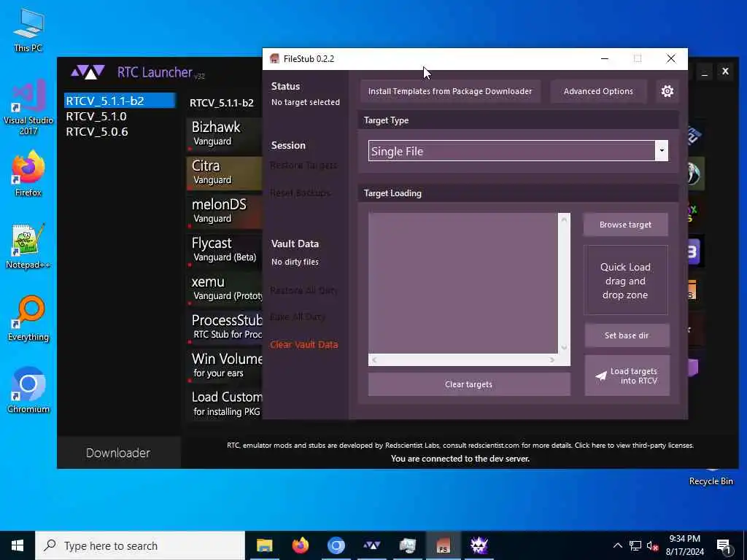Open the Target Type dropdown showing Single File
The width and height of the screenshot is (747, 560).
[518, 151]
